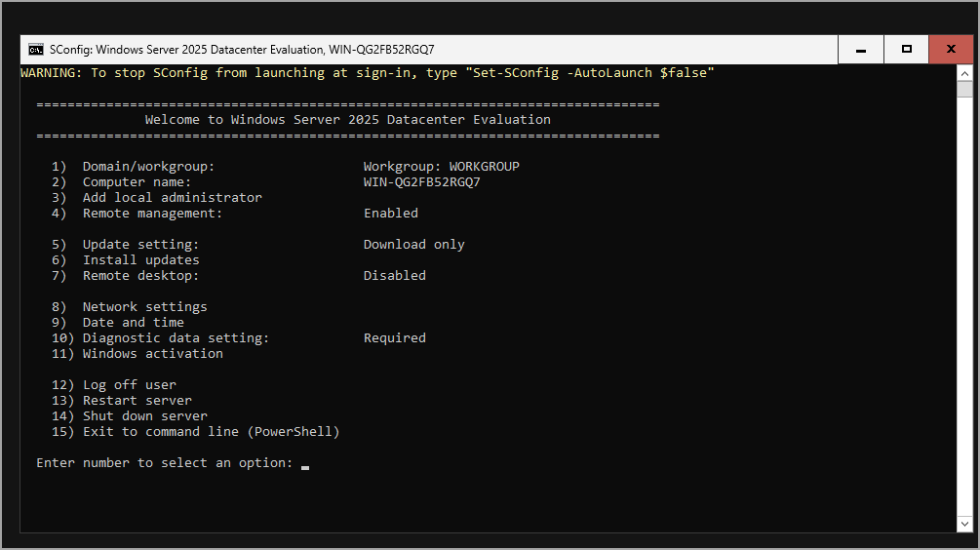Click the 'Domain/workgroup:' option text
Screen dimensions: 980x550
tap(149, 166)
